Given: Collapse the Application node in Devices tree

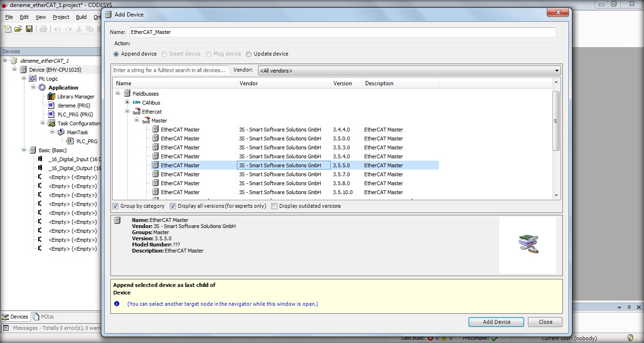Looking at the screenshot, I should [33, 88].
